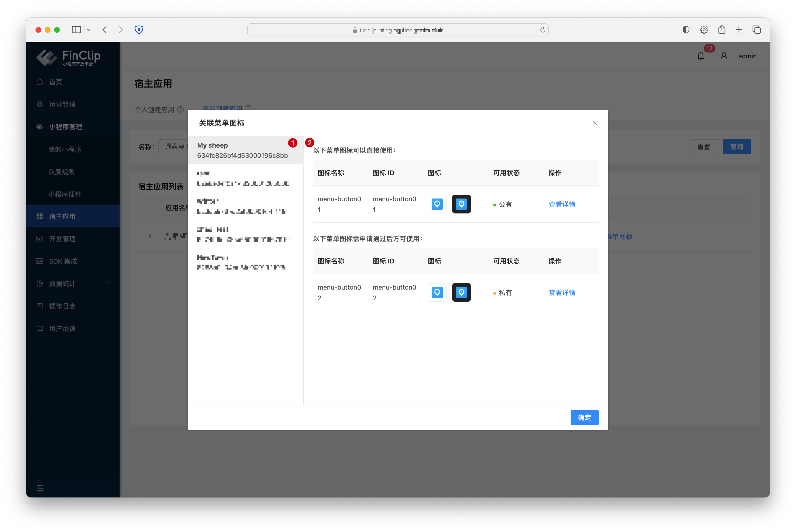Screen dimensions: 796x532
Task: Click the light menu-button01 icon thumbnail
Action: coord(437,204)
